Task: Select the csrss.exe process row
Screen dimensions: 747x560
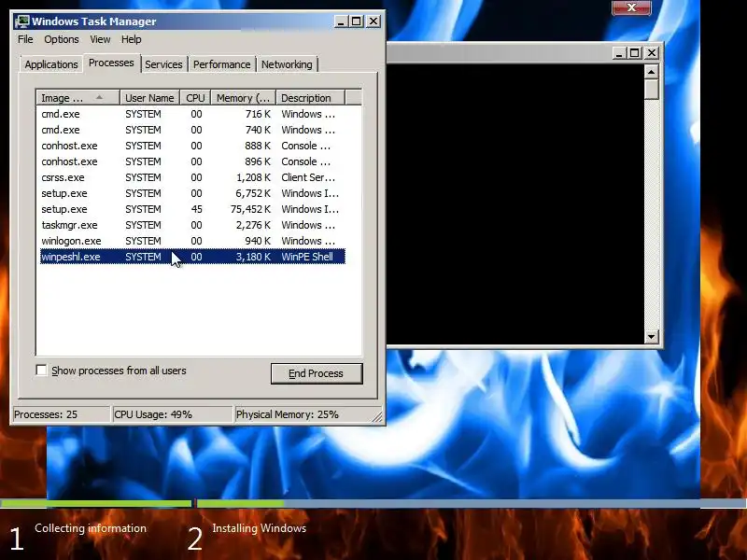Action: (x=192, y=177)
